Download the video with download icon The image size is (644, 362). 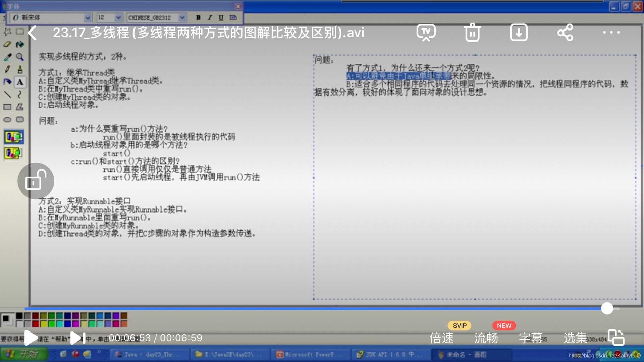point(519,33)
